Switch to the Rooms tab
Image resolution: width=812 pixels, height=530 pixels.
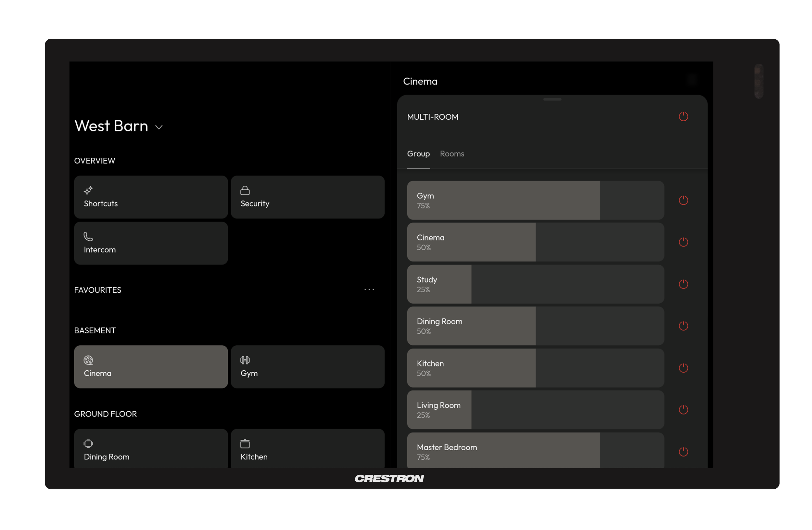click(x=452, y=154)
